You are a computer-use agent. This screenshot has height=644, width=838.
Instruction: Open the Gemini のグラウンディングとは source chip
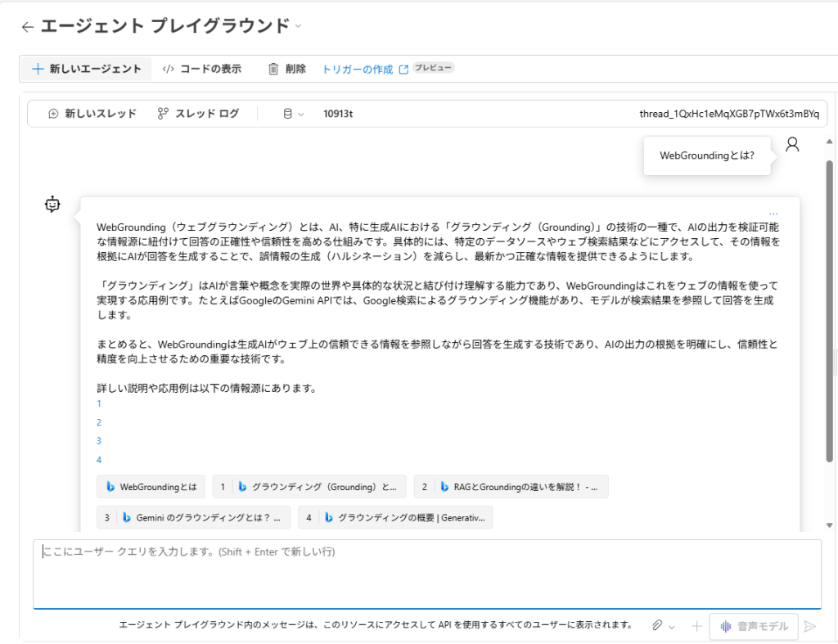click(193, 517)
